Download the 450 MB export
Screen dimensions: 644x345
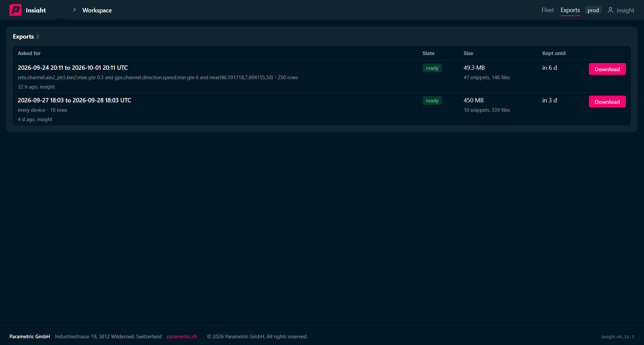coord(607,102)
